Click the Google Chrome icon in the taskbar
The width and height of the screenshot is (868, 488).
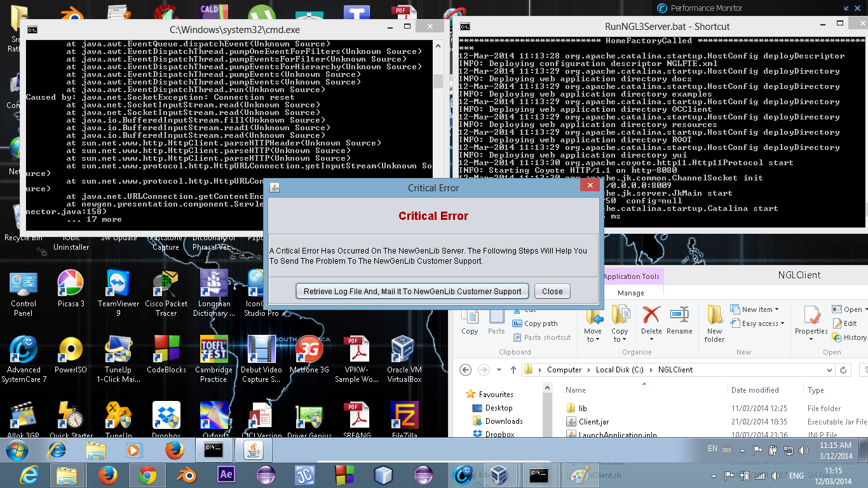147,475
